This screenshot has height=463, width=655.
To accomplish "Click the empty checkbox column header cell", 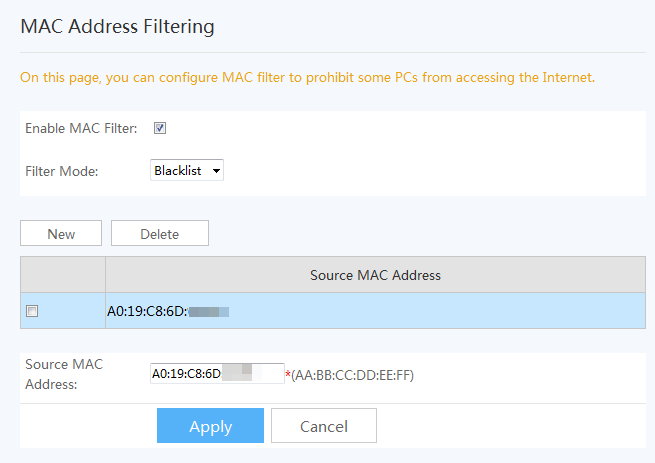I will click(62, 275).
